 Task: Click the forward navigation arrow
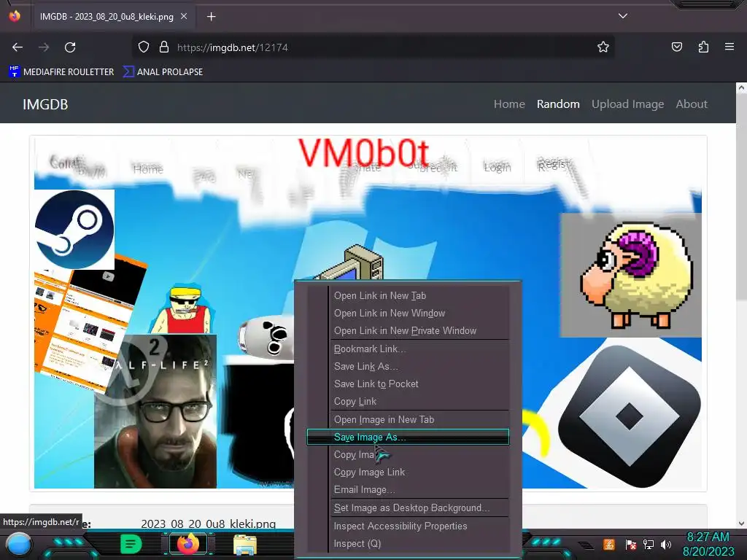click(x=44, y=47)
